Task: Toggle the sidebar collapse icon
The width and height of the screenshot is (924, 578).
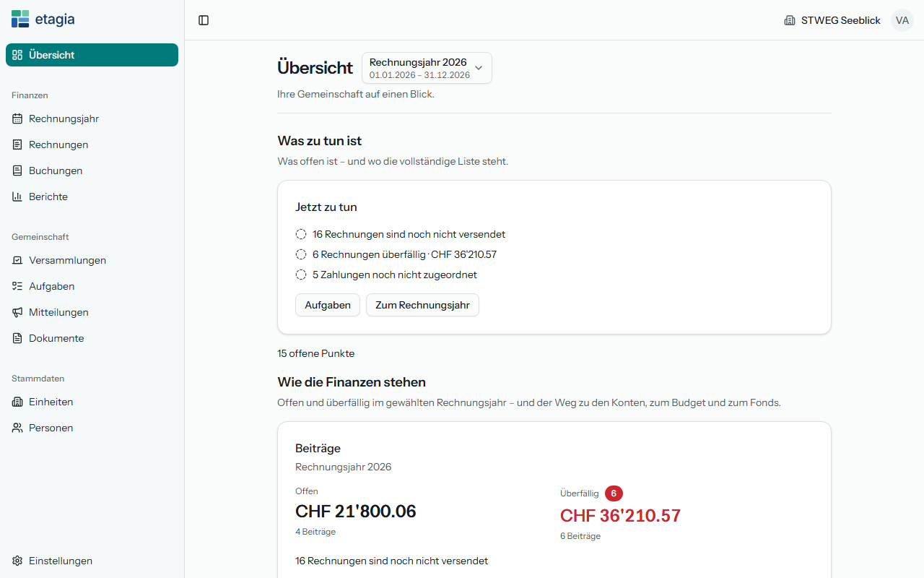Action: [204, 20]
